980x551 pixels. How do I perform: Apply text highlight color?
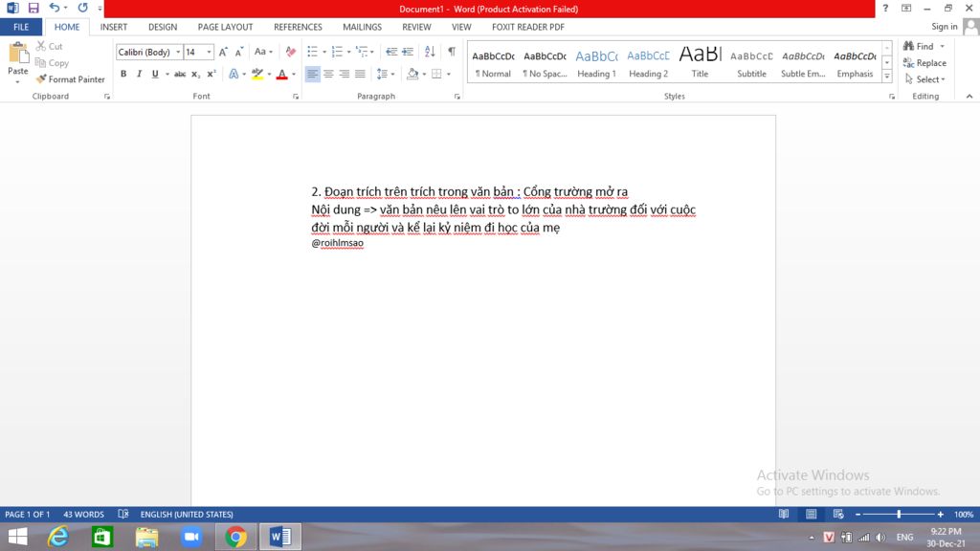[x=256, y=74]
